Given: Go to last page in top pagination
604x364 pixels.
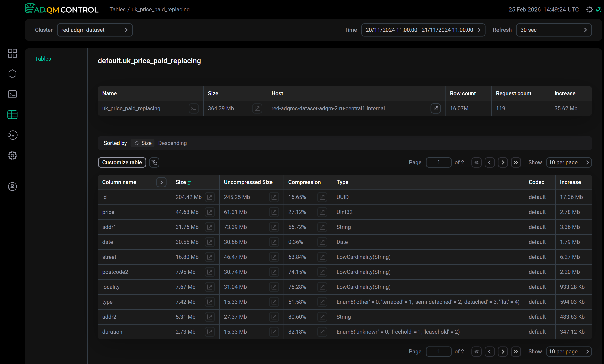Looking at the screenshot, I should pos(516,162).
